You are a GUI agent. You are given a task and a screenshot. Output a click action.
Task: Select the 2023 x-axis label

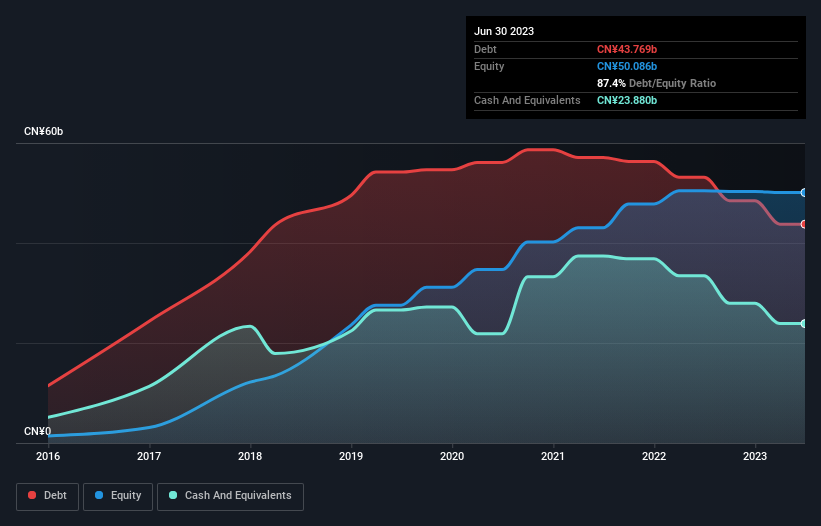[x=755, y=456]
